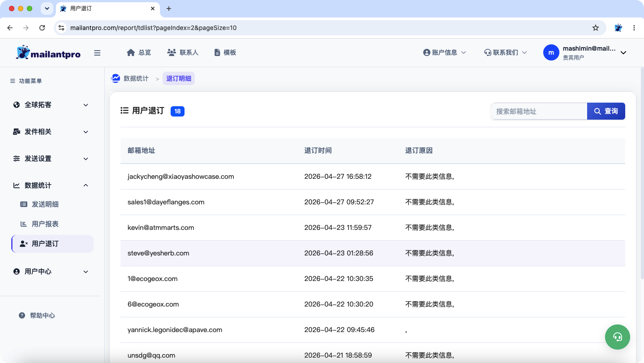Screen dimensions: 644x363
Task: Expand the 账户信息 dropdown
Action: (x=445, y=52)
